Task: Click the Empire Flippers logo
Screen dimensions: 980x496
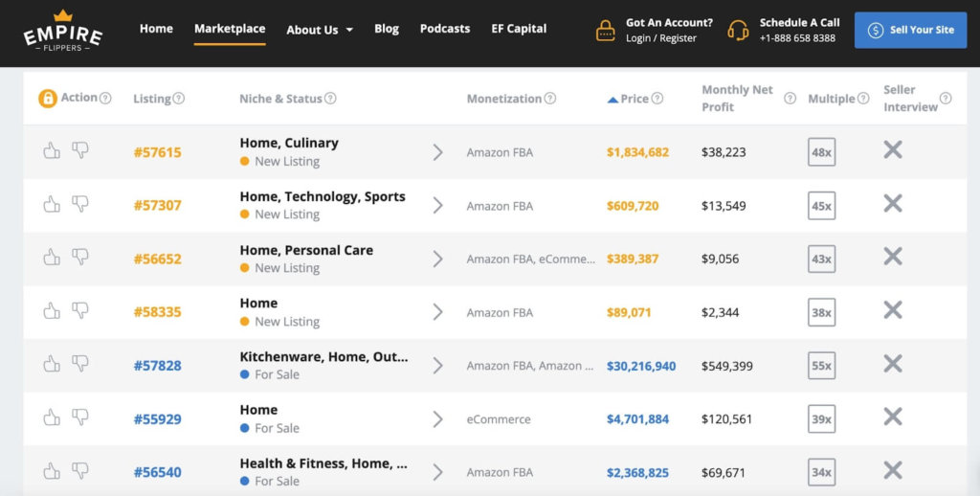Action: point(63,31)
